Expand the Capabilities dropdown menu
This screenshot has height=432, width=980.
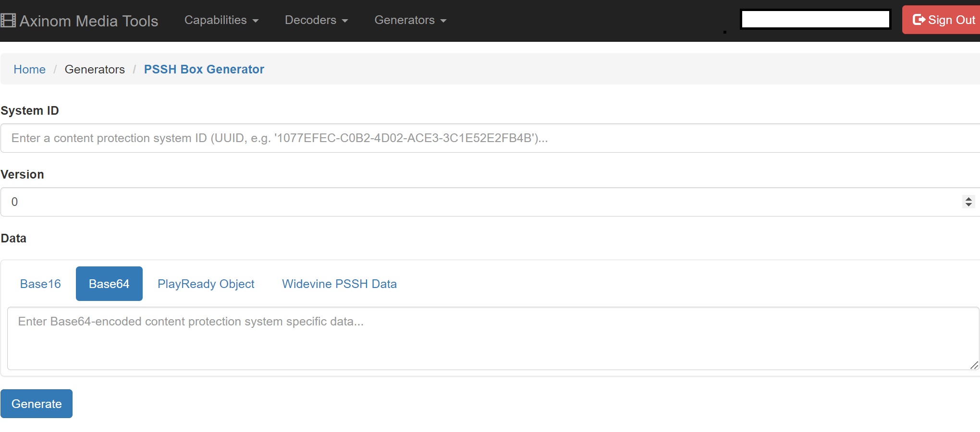[x=221, y=20]
